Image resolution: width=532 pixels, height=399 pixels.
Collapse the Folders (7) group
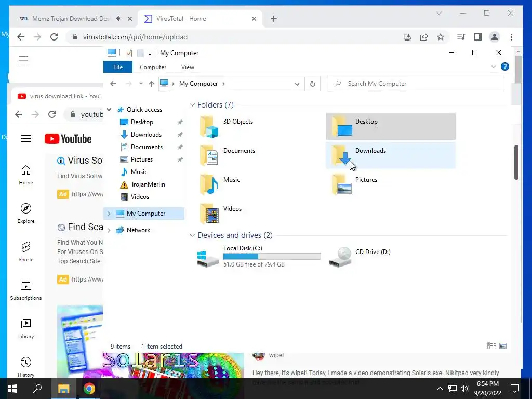(x=192, y=105)
